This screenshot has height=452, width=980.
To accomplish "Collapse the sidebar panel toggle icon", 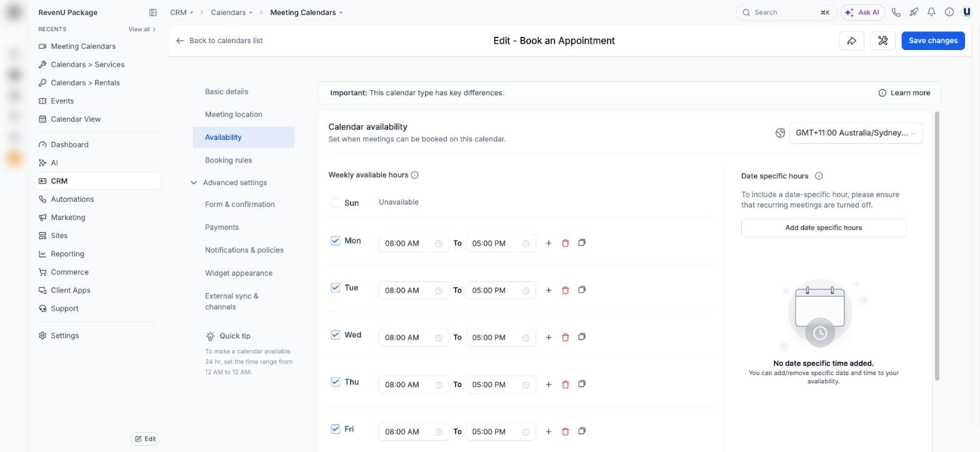I will coord(152,13).
